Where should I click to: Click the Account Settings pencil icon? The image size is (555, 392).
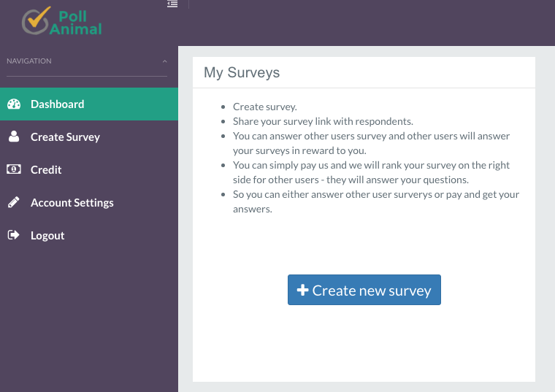[x=14, y=202]
